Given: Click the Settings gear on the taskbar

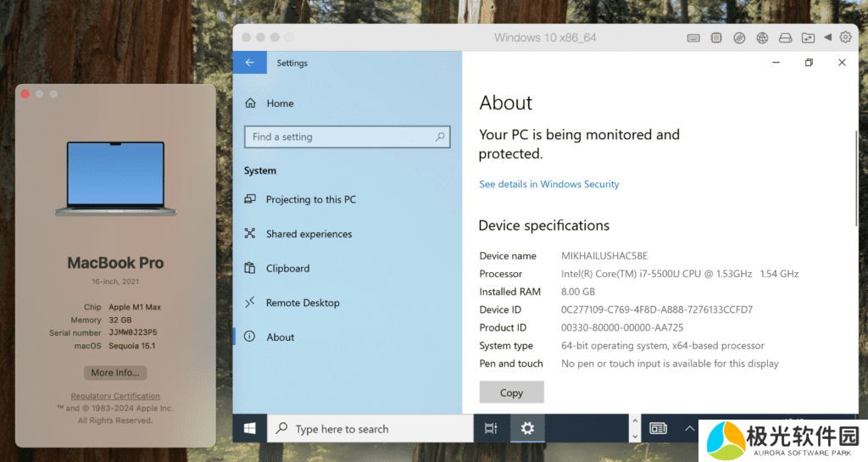Looking at the screenshot, I should tap(527, 429).
